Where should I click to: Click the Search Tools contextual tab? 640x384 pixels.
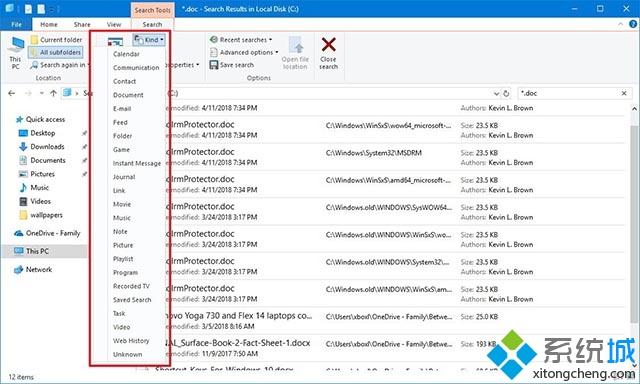(x=153, y=10)
